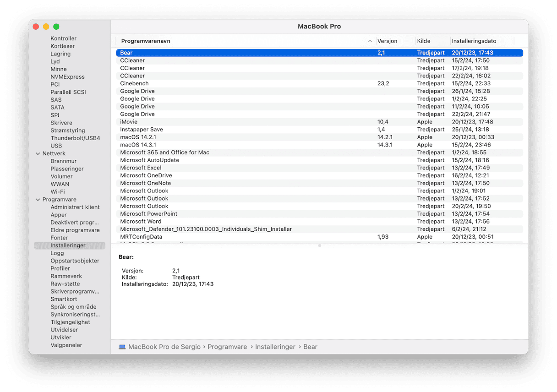Select SATA in the sidebar
This screenshot has width=557, height=392.
(x=57, y=108)
